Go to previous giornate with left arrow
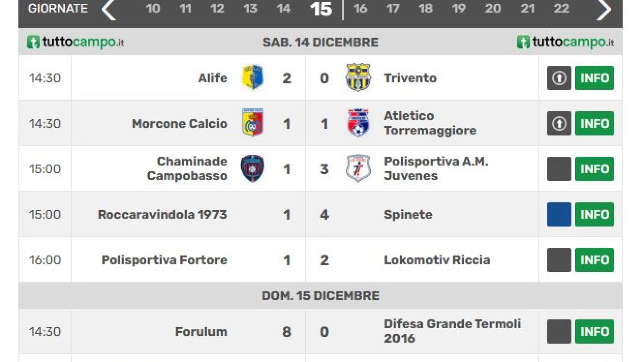 click(109, 10)
